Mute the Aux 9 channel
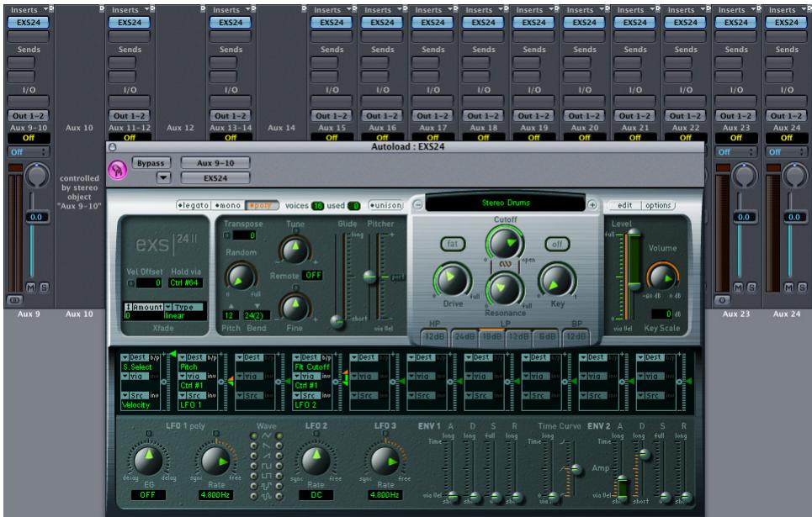 (x=30, y=288)
